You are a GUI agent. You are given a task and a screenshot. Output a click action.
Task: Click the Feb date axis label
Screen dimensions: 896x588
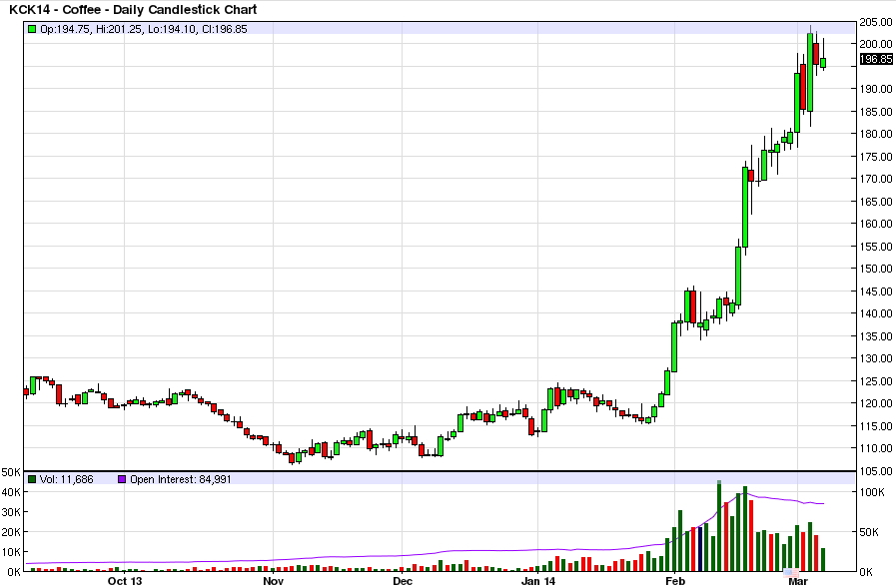(675, 582)
